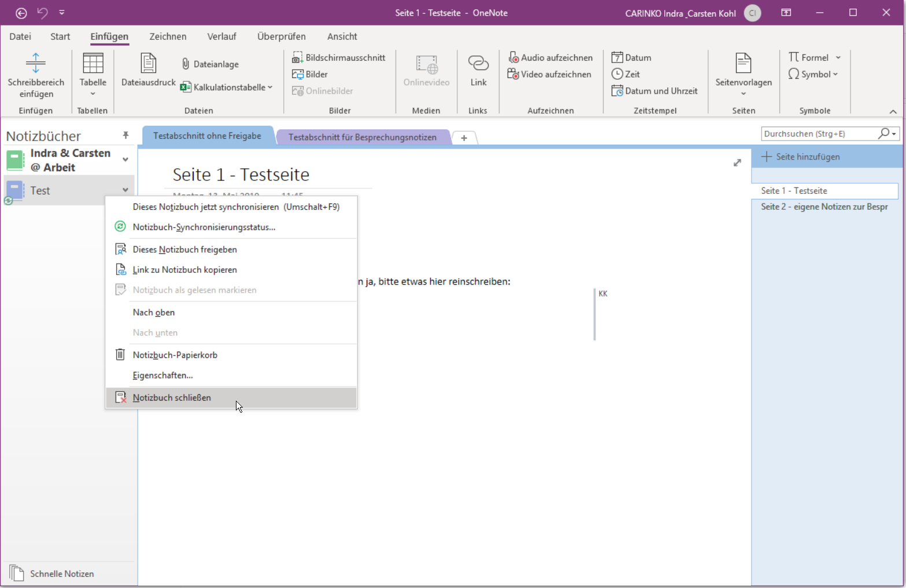Open the Datei tab
906x588 pixels.
20,36
